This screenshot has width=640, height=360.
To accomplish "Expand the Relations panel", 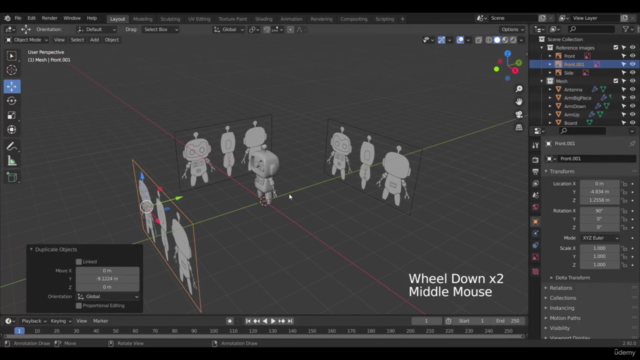I will click(561, 288).
